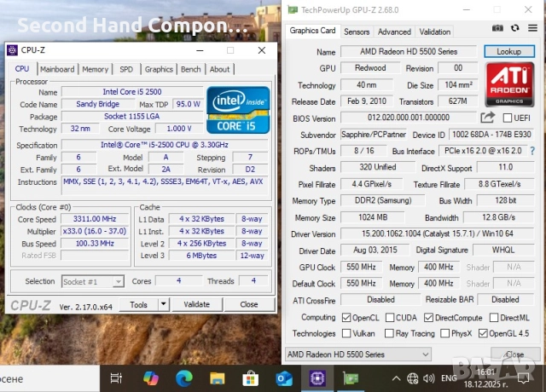Toggle the OpenCL checkbox
Image resolution: width=546 pixels, height=392 pixels.
pyautogui.click(x=346, y=318)
